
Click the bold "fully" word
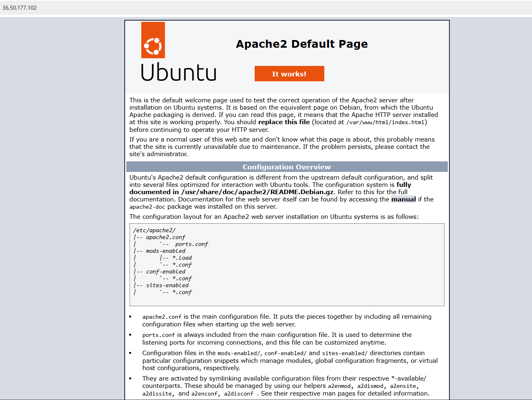(404, 185)
